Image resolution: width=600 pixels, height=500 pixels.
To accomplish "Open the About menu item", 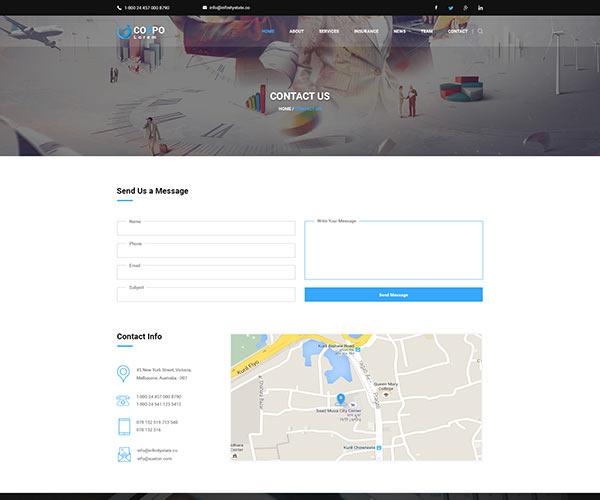I will coord(297,31).
